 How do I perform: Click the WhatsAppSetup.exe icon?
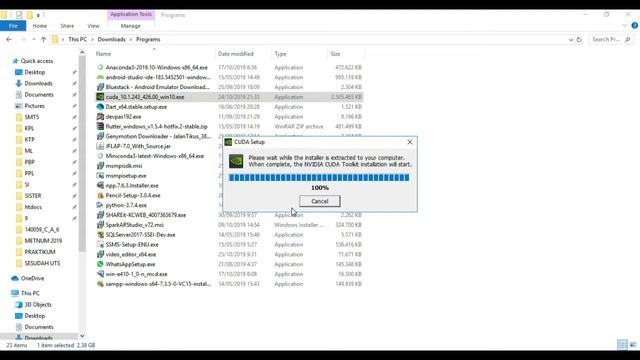pyautogui.click(x=100, y=264)
